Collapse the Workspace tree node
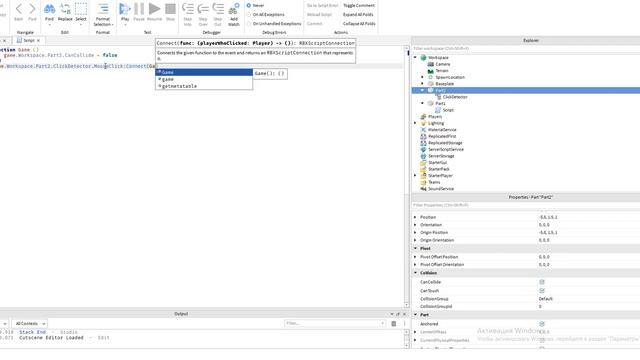The height and width of the screenshot is (360, 640). point(416,58)
